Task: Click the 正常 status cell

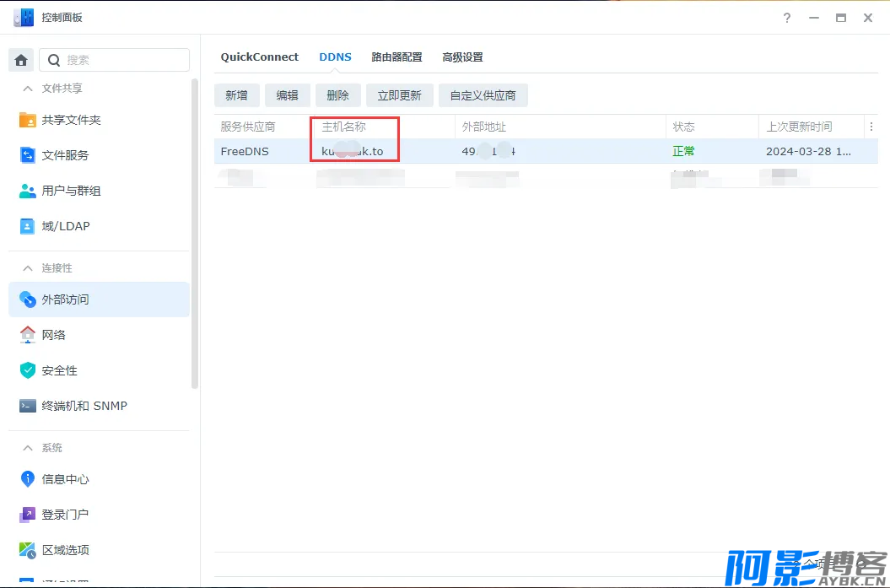Action: click(x=683, y=152)
